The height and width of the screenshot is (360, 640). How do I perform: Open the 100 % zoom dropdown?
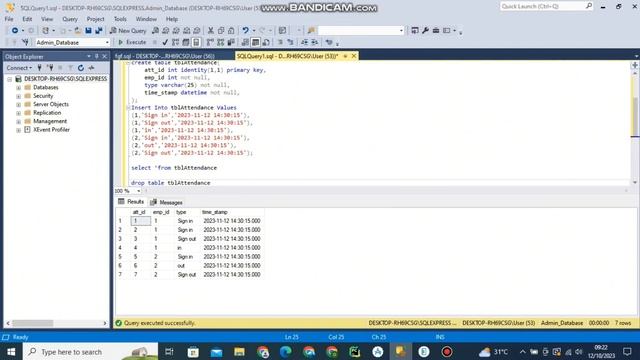click(x=139, y=191)
